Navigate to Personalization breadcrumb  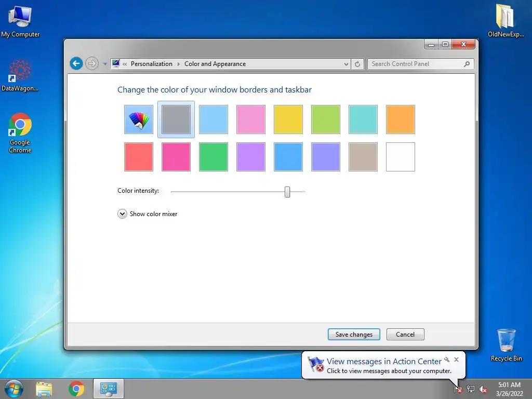coord(152,64)
